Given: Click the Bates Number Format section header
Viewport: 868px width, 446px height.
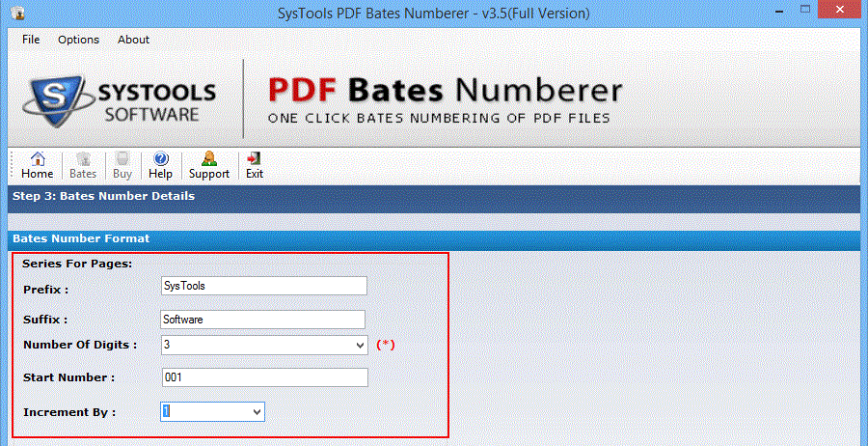Looking at the screenshot, I should click(81, 238).
